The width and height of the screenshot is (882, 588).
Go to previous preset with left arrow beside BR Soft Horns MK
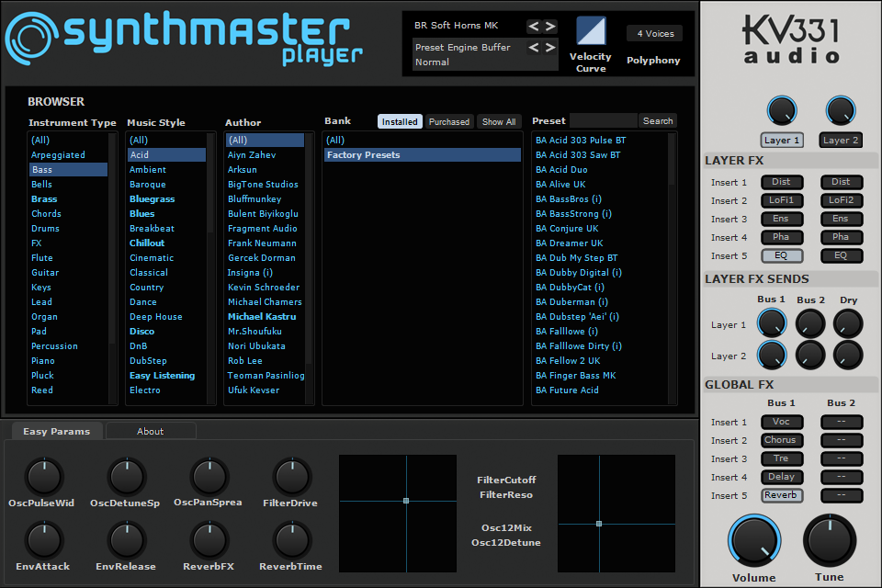534,26
